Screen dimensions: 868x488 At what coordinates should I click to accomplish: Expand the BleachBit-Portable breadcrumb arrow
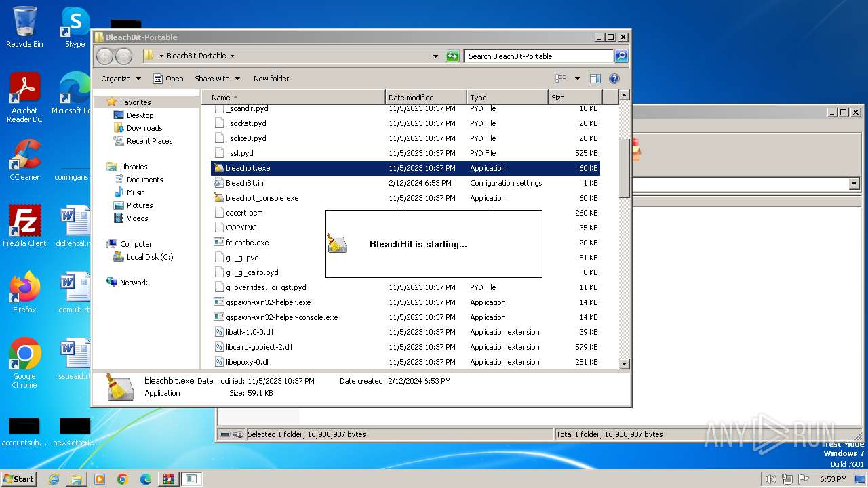point(232,56)
